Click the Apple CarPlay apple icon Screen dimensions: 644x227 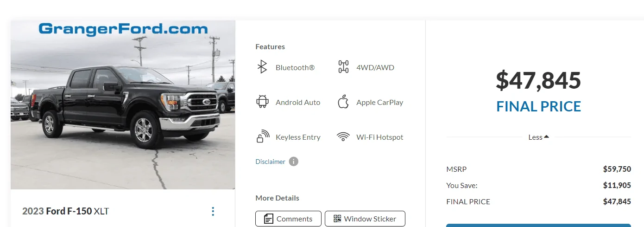coord(343,102)
